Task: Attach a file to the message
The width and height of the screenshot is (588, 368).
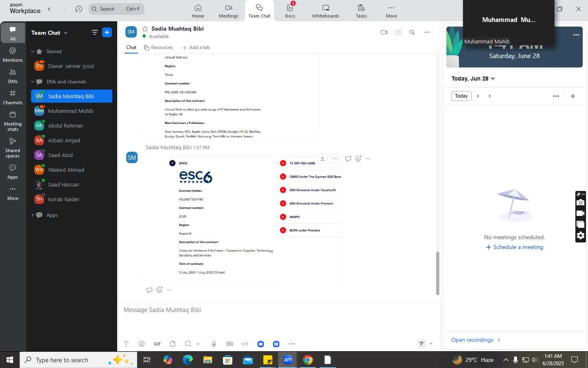Action: pyautogui.click(x=173, y=344)
